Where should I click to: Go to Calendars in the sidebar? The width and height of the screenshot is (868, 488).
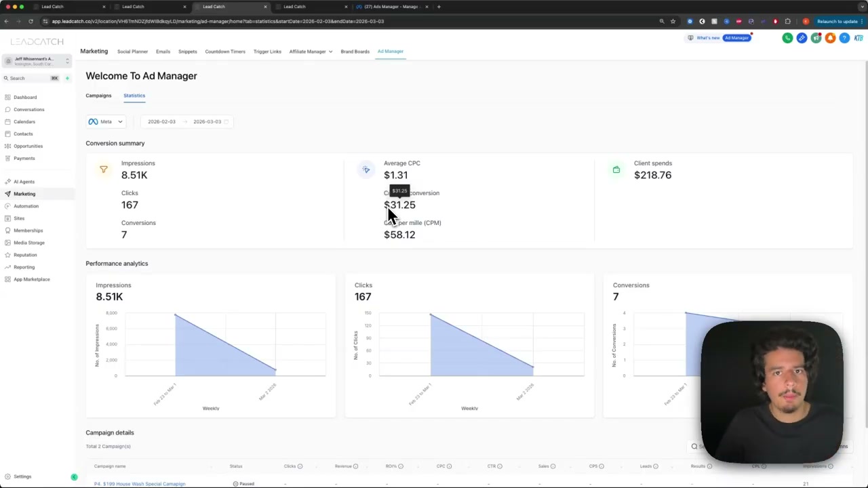[x=24, y=121]
